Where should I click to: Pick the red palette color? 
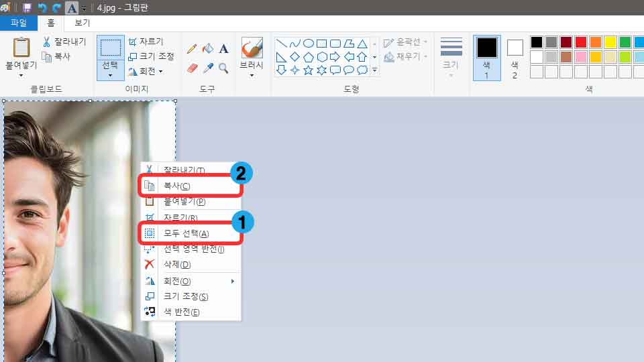coord(581,42)
